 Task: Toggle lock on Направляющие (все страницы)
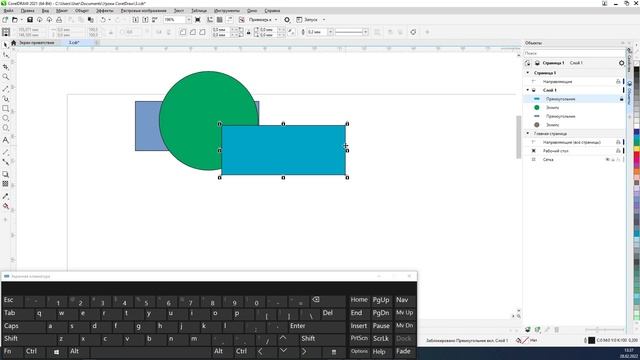click(618, 142)
